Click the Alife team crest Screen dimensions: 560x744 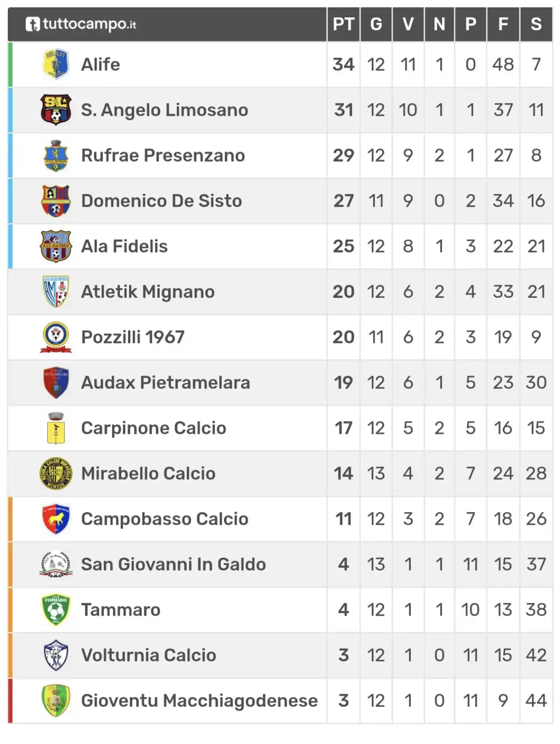[56, 64]
